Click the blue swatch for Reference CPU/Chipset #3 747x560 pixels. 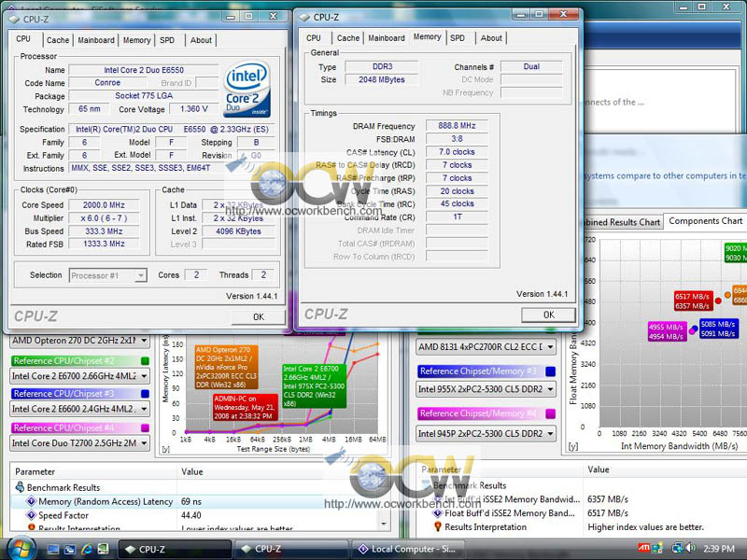[146, 394]
